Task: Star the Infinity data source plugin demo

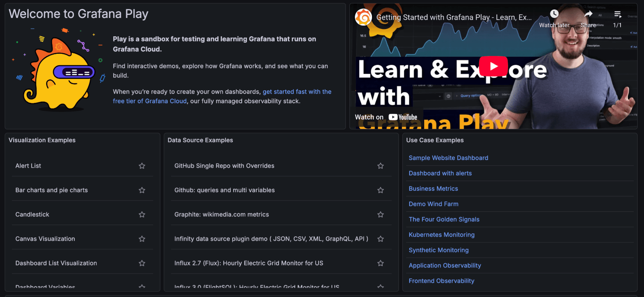Action: (381, 239)
